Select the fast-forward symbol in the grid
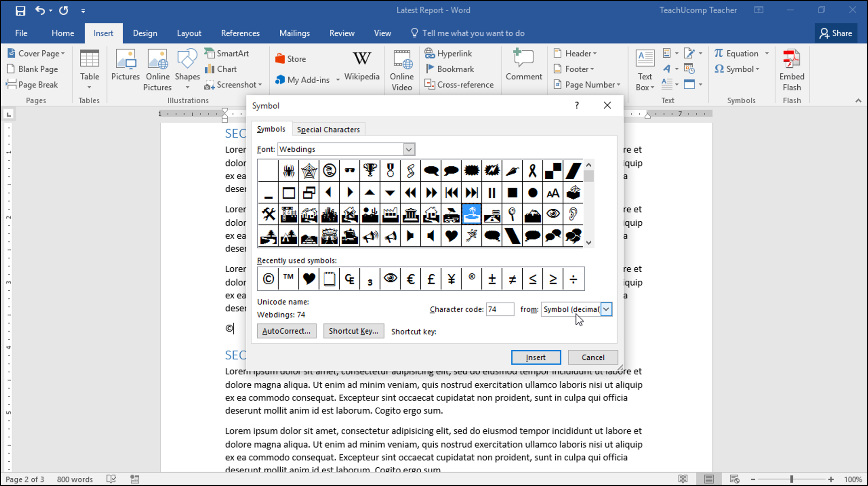The width and height of the screenshot is (868, 486). [x=431, y=193]
